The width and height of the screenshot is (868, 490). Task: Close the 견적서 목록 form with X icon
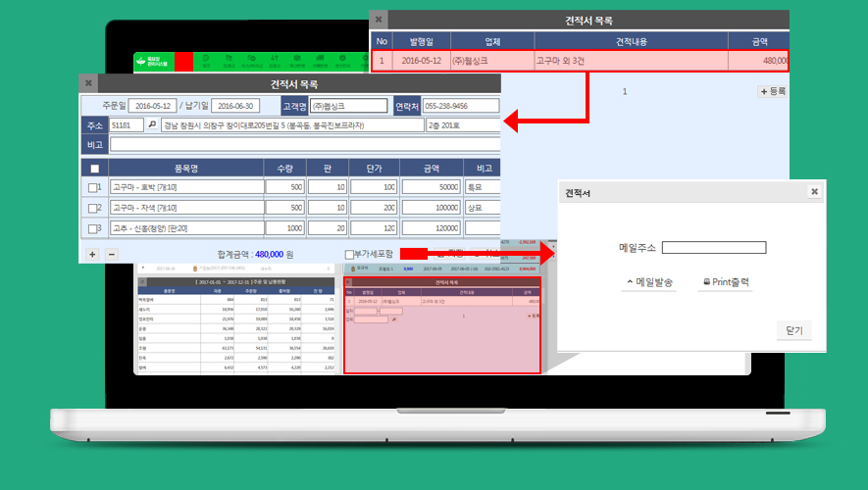click(88, 84)
